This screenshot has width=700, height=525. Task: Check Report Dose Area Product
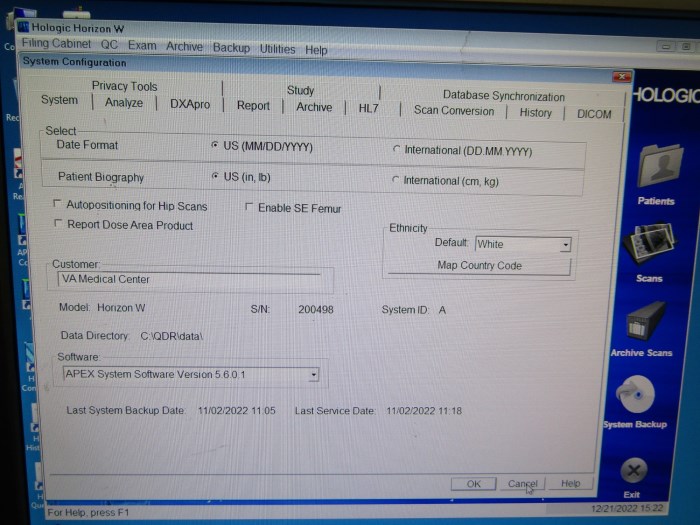click(x=58, y=225)
